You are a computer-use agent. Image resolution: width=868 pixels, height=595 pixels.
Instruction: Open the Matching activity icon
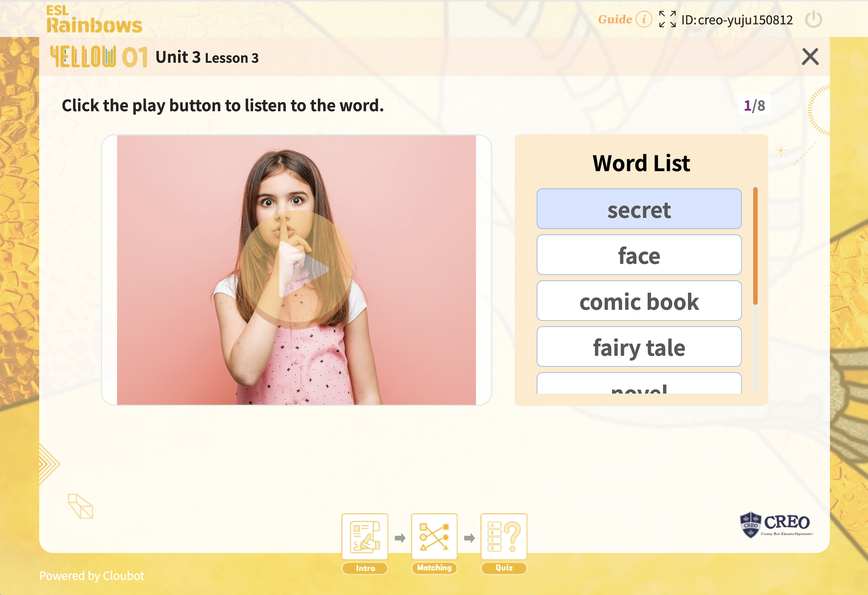point(434,537)
